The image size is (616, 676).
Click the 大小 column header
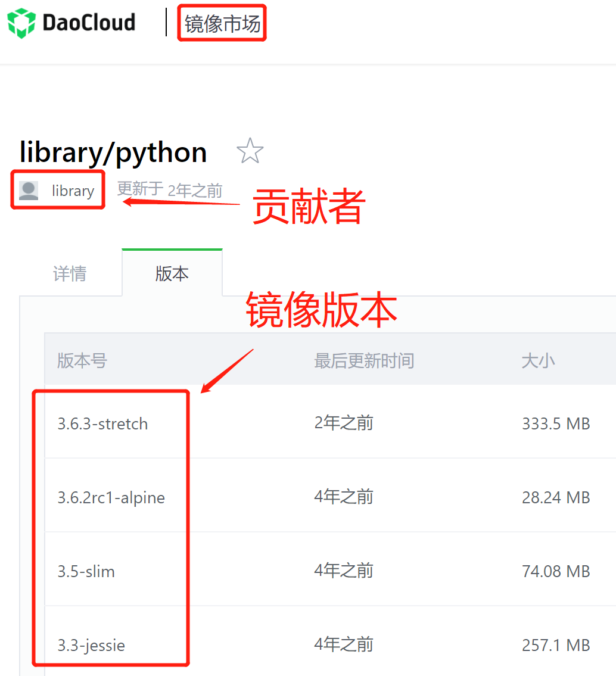538,360
